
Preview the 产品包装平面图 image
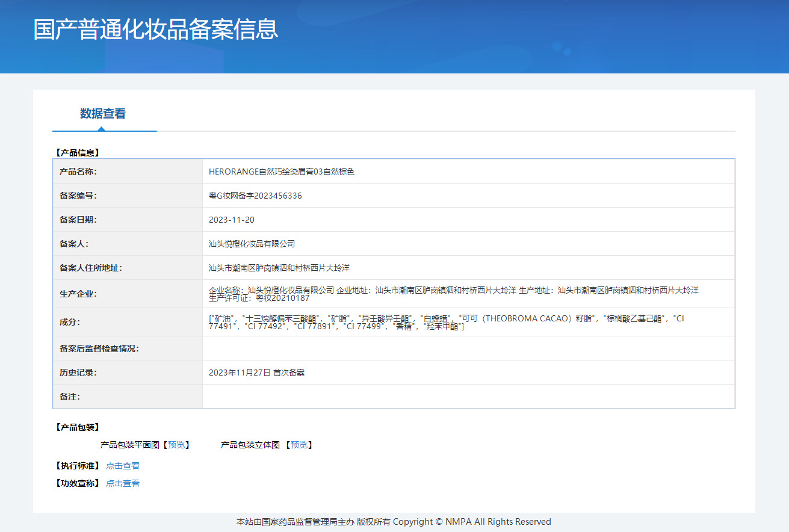pyautogui.click(x=176, y=445)
